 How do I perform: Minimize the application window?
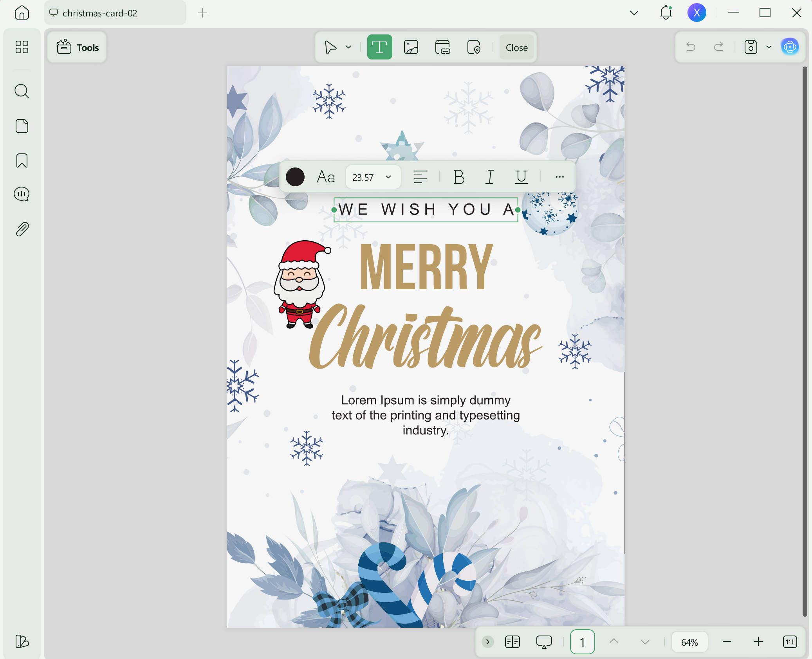pos(734,13)
